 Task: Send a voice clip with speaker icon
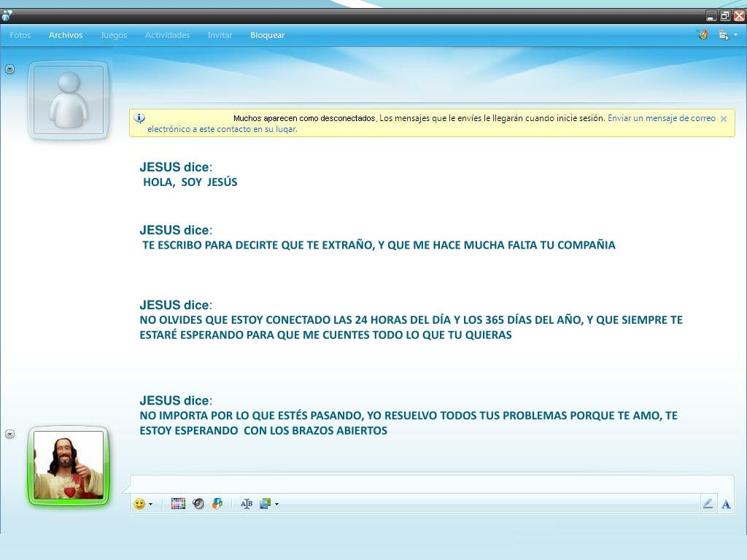(198, 504)
